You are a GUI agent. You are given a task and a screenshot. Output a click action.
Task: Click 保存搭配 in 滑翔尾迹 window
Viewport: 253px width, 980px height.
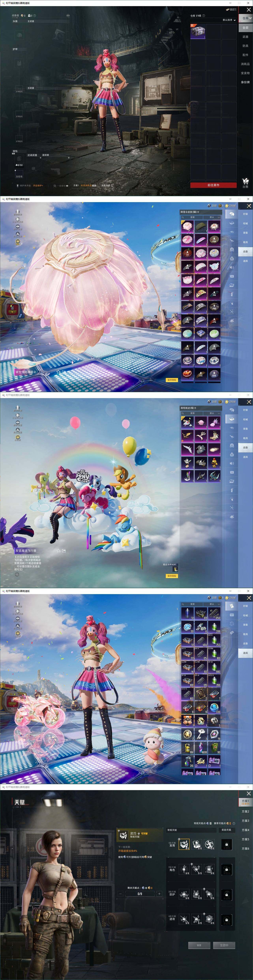[172, 576]
